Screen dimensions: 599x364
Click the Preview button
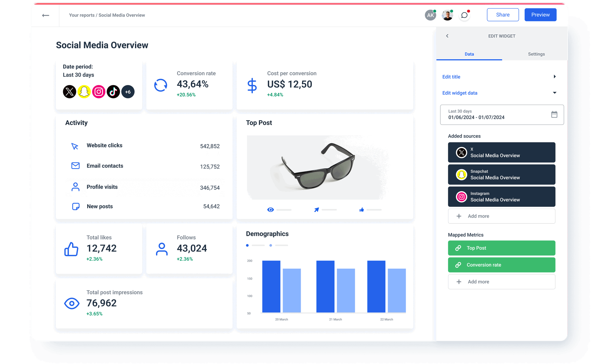[x=540, y=14]
